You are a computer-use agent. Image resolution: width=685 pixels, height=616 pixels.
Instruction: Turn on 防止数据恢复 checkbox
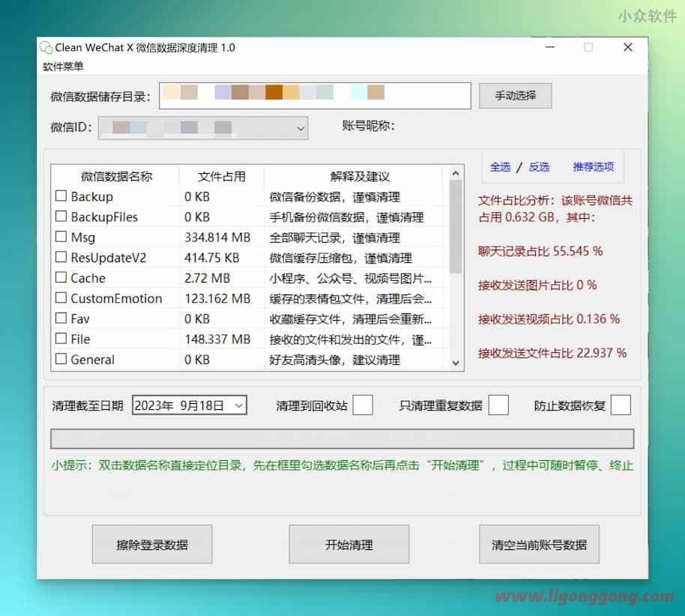621,405
